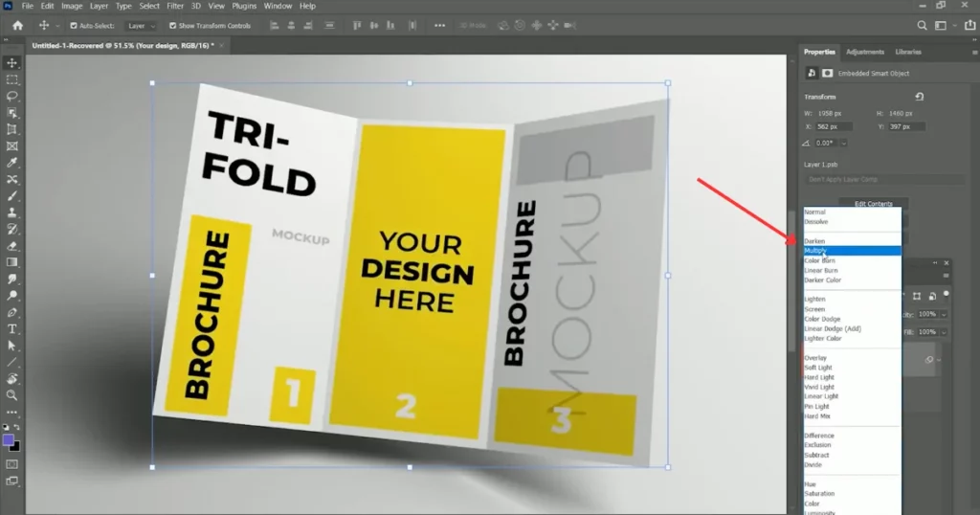Select the Hand tool
980x515 pixels.
(x=11, y=379)
